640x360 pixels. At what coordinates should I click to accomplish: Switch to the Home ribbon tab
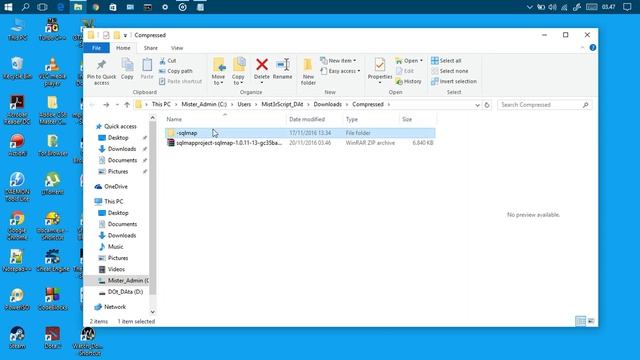(x=123, y=48)
